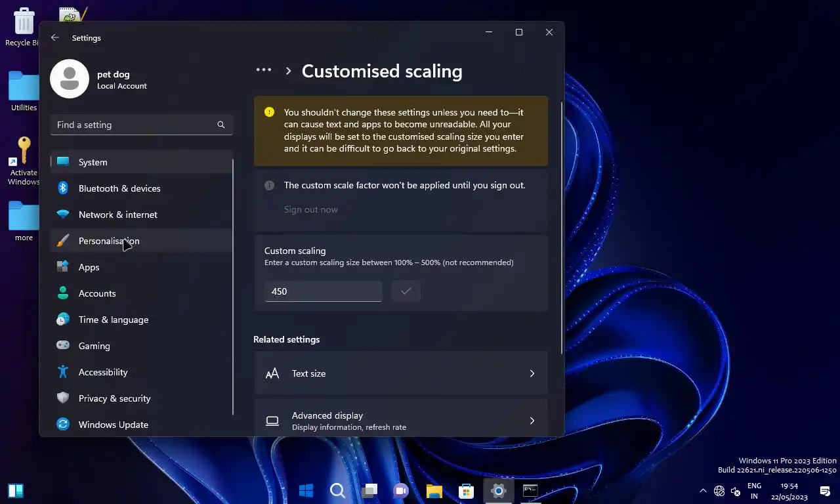Focus the Find a setting search box
Viewport: 840px width, 504px height.
pyautogui.click(x=142, y=125)
